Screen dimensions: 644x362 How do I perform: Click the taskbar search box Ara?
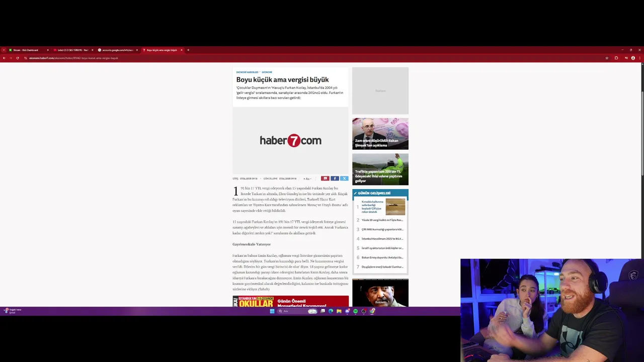(x=298, y=311)
